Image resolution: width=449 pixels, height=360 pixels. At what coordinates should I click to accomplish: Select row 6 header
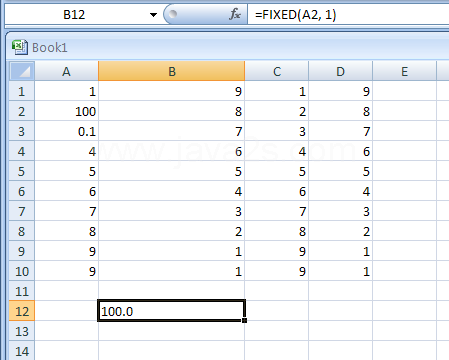point(22,191)
